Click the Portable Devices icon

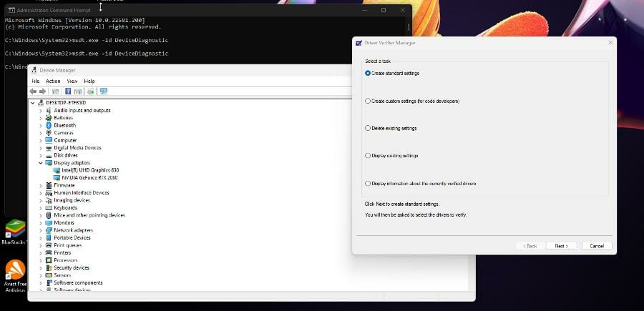click(49, 238)
